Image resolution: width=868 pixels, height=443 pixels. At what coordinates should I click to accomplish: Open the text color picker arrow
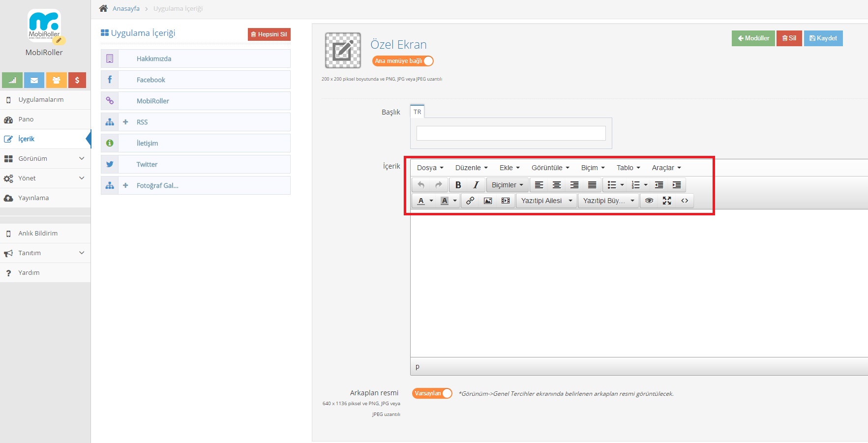click(x=431, y=201)
